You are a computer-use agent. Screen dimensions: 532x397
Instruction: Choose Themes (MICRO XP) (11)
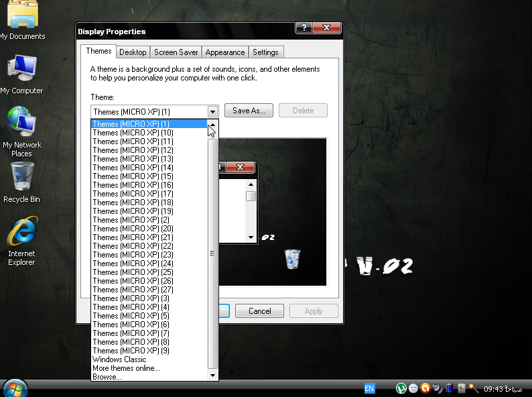click(149, 141)
